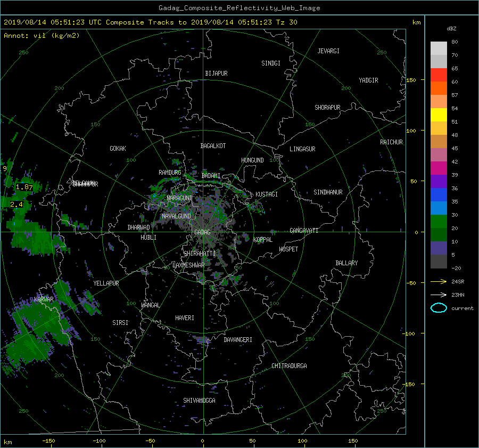Click the HAVERI city label
Image resolution: width=479 pixels, height=448 pixels.
click(185, 318)
